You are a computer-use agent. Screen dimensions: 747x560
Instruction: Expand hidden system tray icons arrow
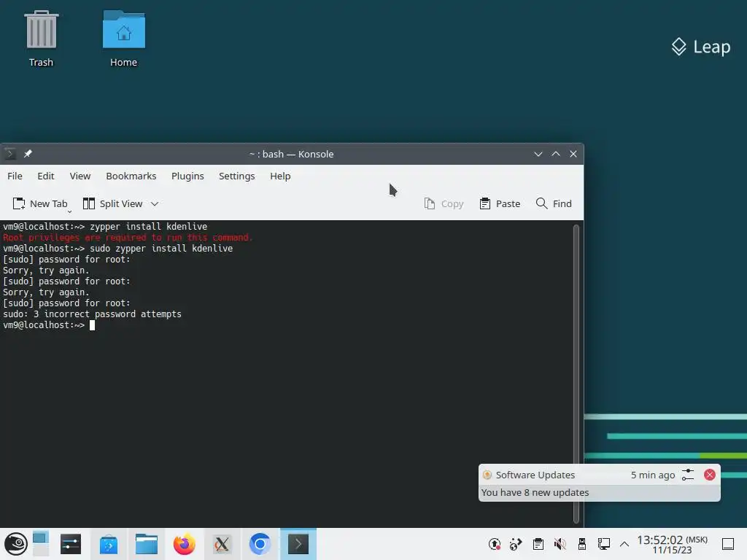(624, 544)
